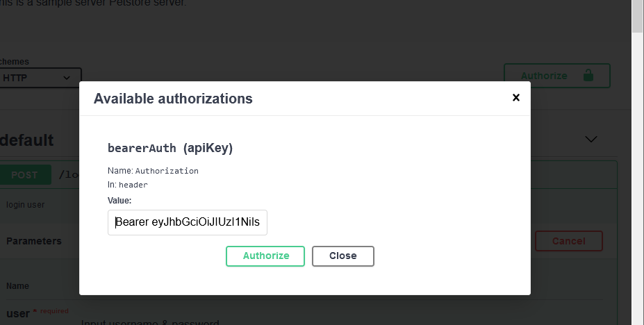Screen dimensions: 644x325
Task: Click the Parameters section heading
Action: pos(33,241)
